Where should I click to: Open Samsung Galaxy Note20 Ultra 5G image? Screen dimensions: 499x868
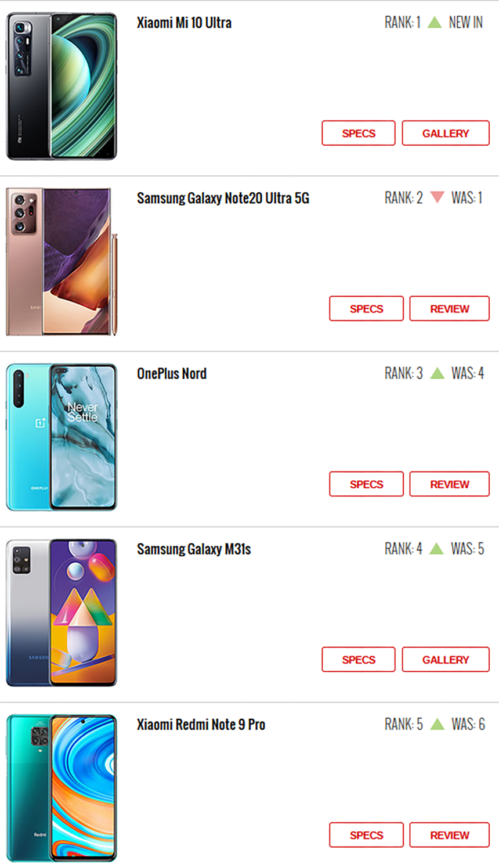62,262
